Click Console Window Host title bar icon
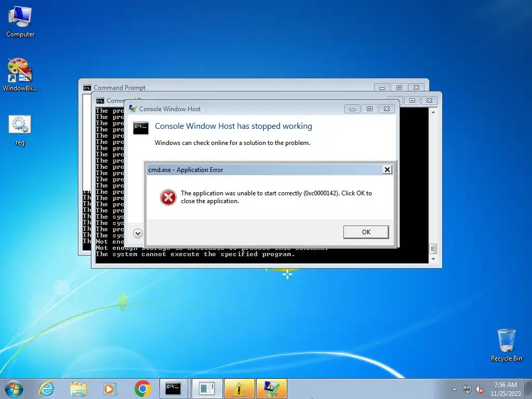Screen dimensions: 532x399 [133, 109]
